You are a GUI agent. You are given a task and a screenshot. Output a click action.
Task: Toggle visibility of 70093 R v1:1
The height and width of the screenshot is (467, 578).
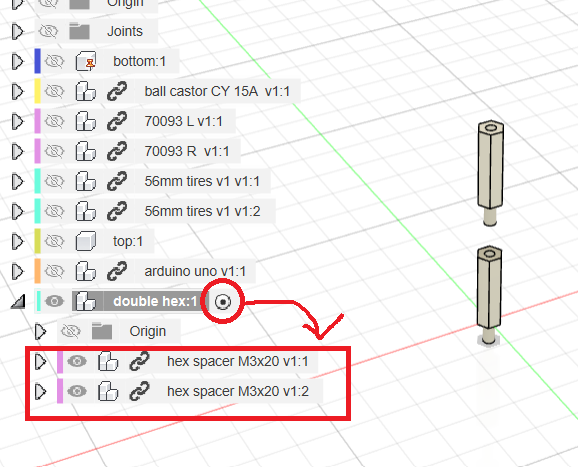pyautogui.click(x=54, y=151)
